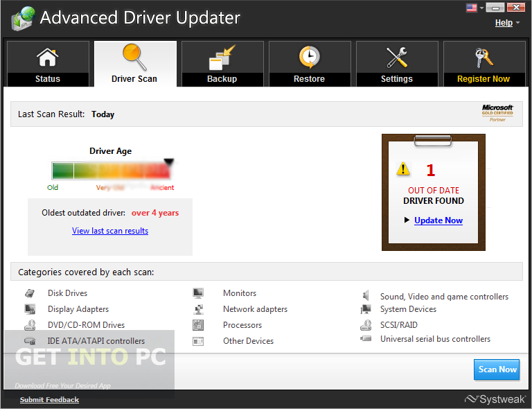Click the red out-of-date count '1'
This screenshot has width=532, height=409.
pos(431,170)
